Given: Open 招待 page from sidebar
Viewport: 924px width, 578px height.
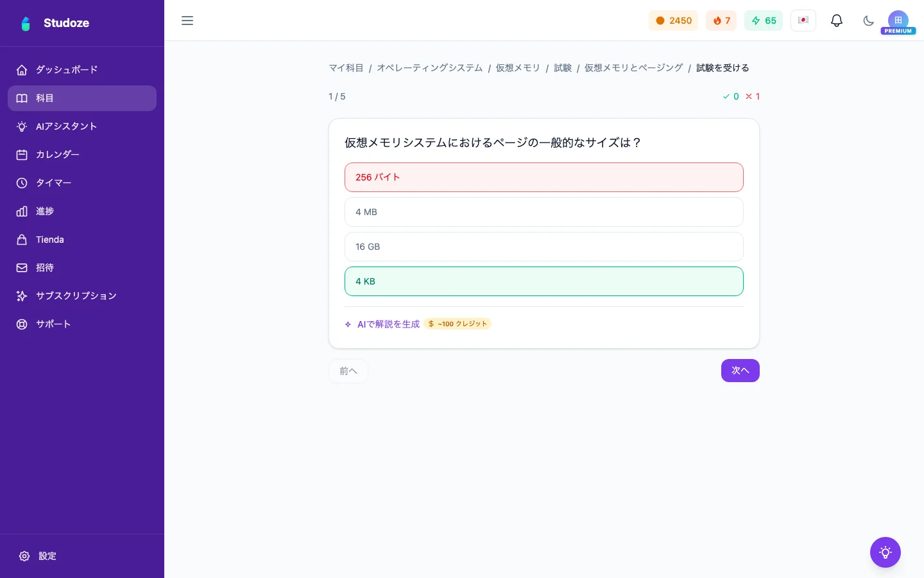Looking at the screenshot, I should [82, 268].
